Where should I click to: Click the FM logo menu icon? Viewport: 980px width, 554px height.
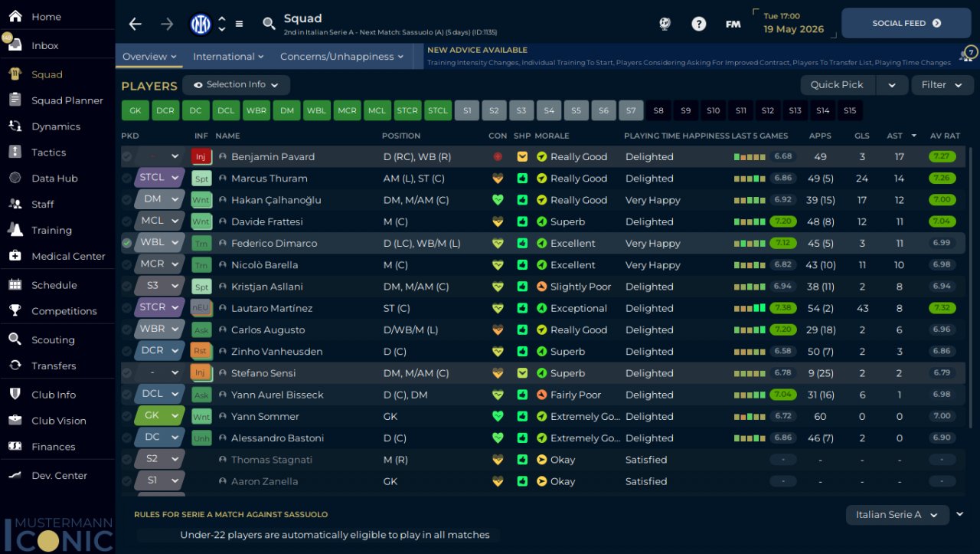(x=733, y=24)
